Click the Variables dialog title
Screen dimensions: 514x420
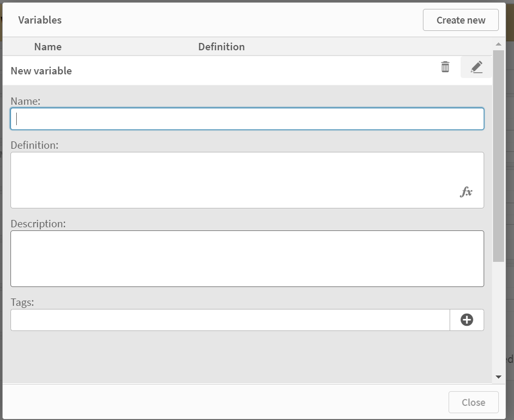tap(40, 20)
